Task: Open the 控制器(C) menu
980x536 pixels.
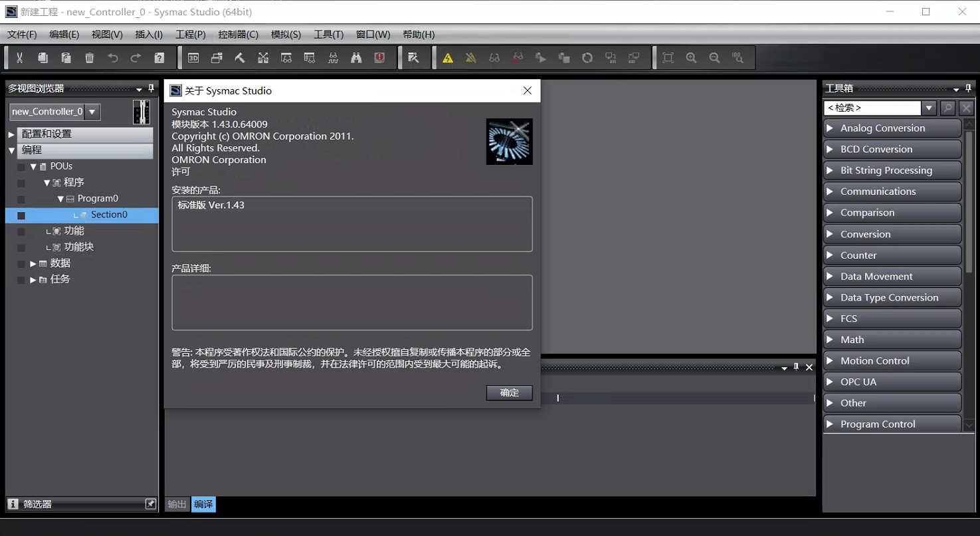Action: pyautogui.click(x=238, y=35)
